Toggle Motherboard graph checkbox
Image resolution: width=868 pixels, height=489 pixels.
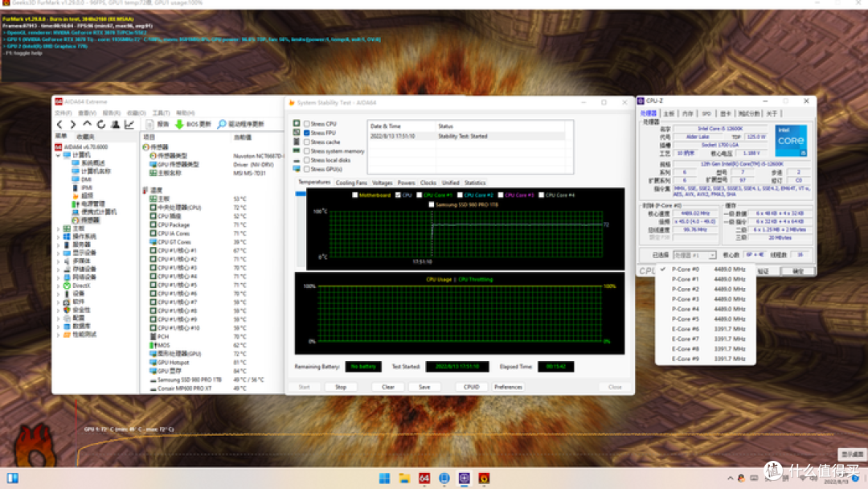tap(355, 195)
